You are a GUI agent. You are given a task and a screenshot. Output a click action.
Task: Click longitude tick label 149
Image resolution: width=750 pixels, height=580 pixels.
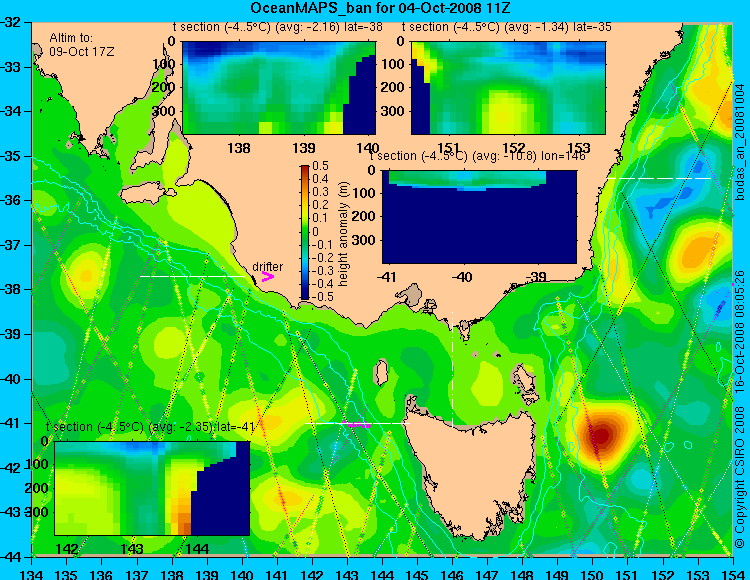point(557,574)
